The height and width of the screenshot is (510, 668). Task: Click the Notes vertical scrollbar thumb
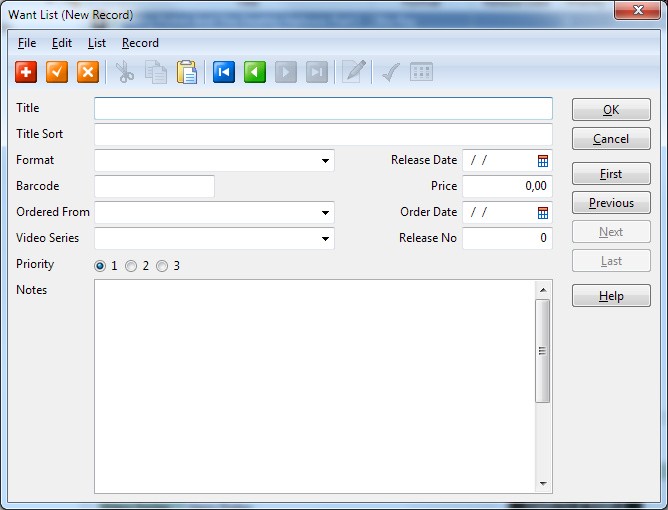point(543,350)
